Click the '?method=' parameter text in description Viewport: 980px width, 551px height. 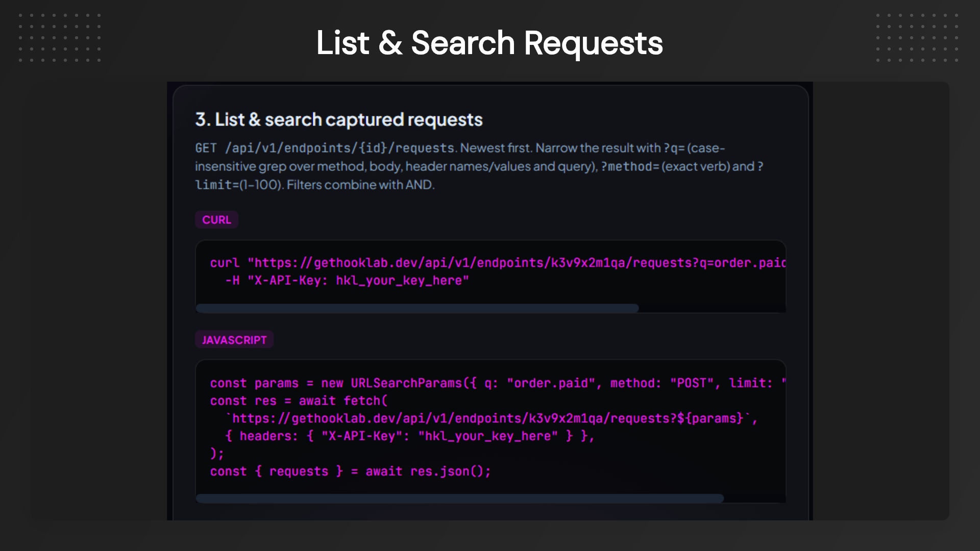[x=630, y=166]
